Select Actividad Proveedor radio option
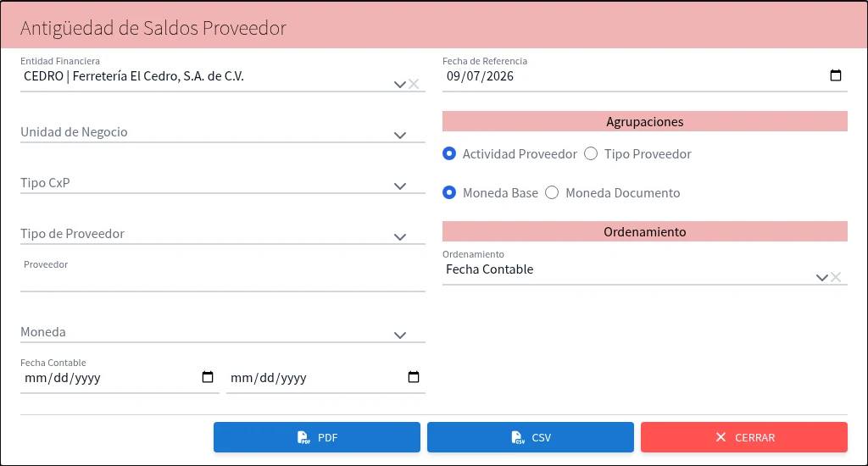This screenshot has width=868, height=466. pyautogui.click(x=449, y=154)
